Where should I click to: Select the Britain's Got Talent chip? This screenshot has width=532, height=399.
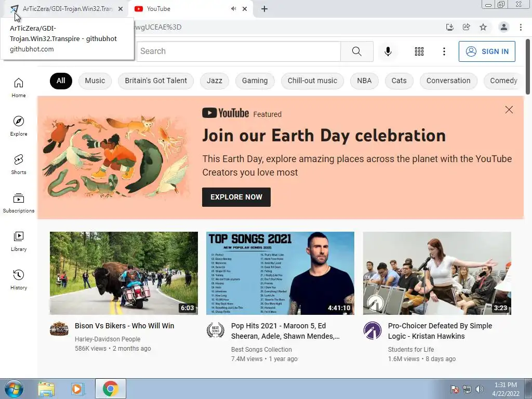(x=156, y=81)
